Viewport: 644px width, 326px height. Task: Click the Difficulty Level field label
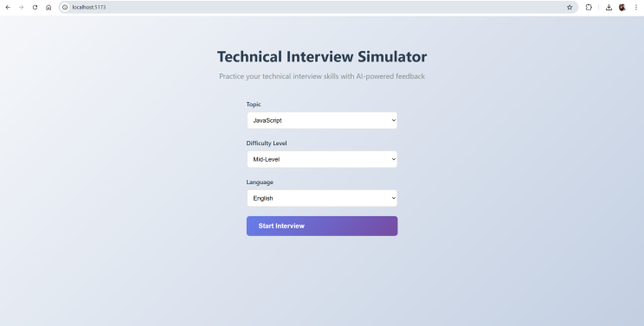point(267,144)
